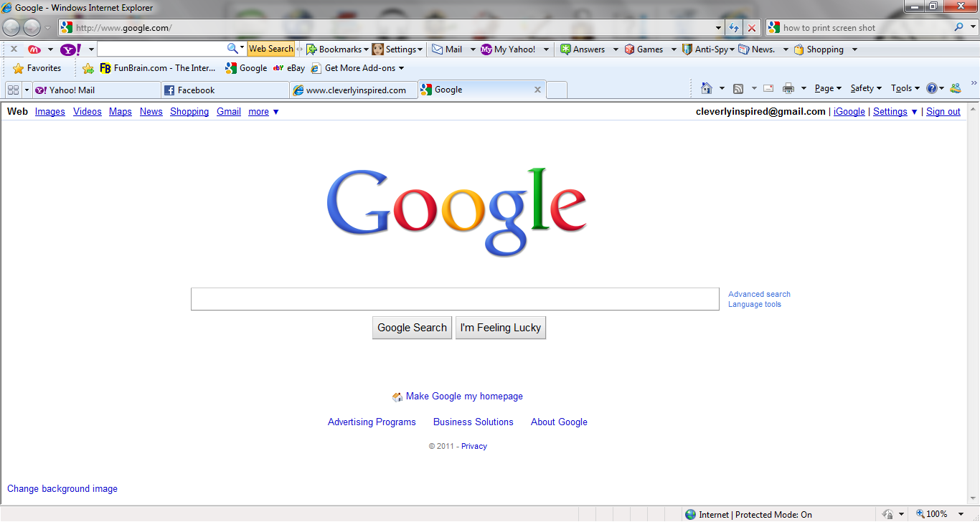Screen dimensions: 980x522
Task: Click the My Yahoo! toolbar button
Action: [509, 49]
